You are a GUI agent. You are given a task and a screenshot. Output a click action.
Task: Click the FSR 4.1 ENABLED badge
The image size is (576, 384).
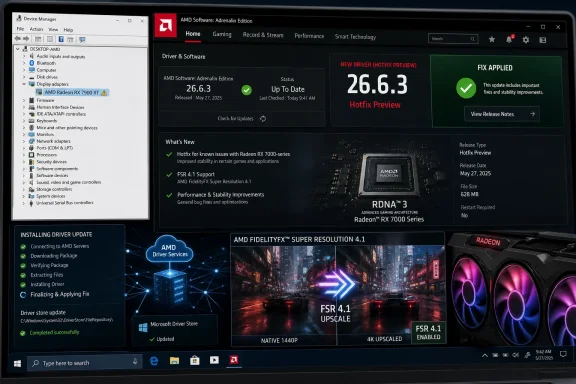(428, 333)
